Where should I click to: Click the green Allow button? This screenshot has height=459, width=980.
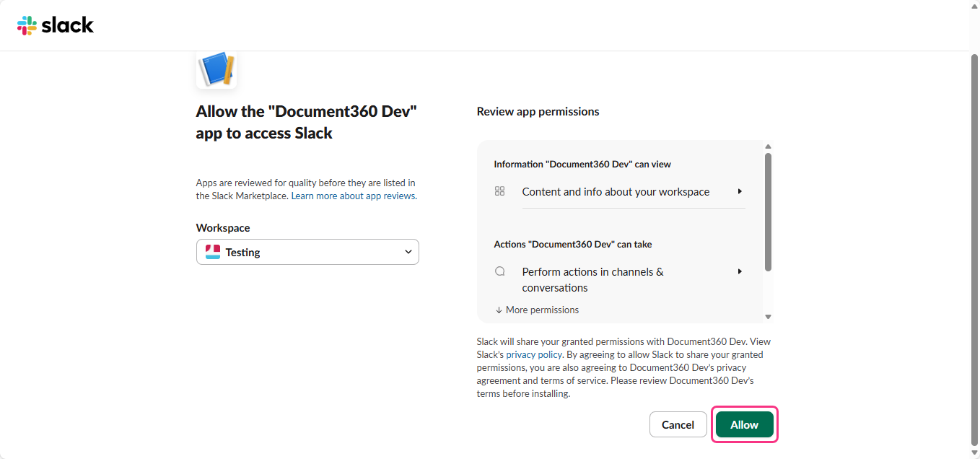[x=744, y=424]
